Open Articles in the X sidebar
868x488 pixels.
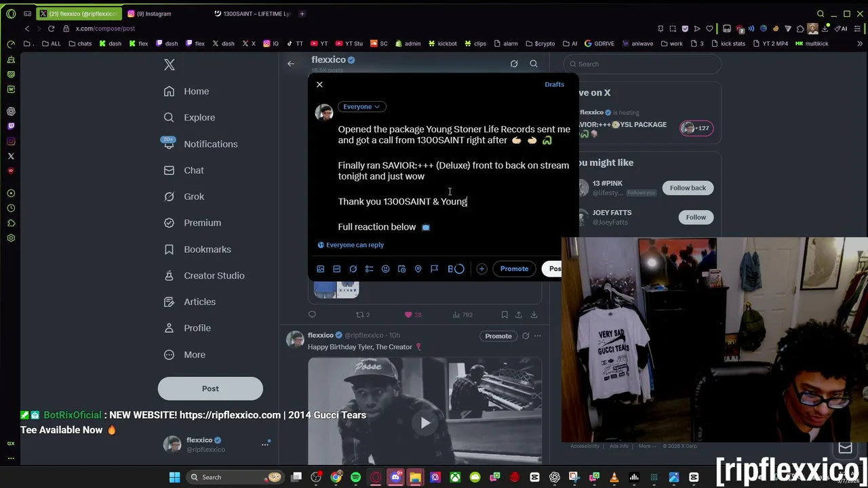[190, 302]
